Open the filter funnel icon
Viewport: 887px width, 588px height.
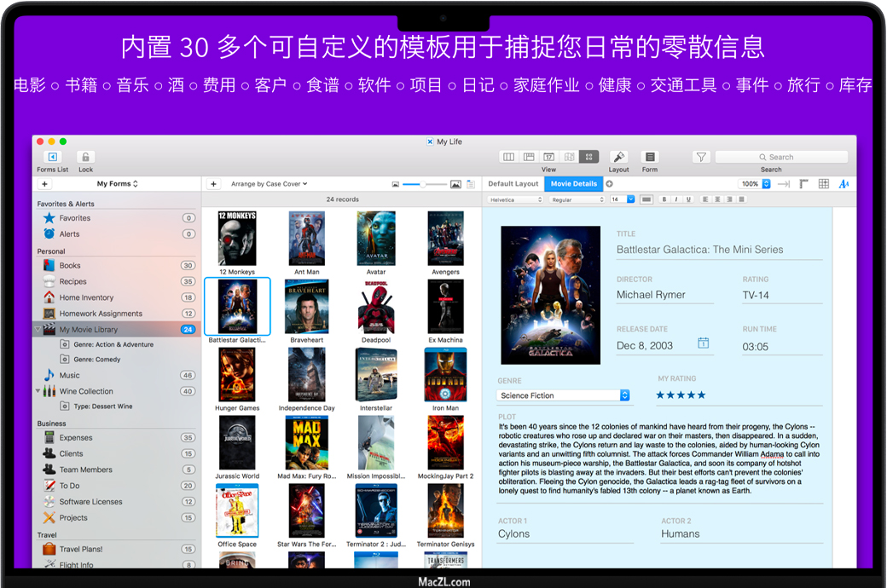point(700,158)
